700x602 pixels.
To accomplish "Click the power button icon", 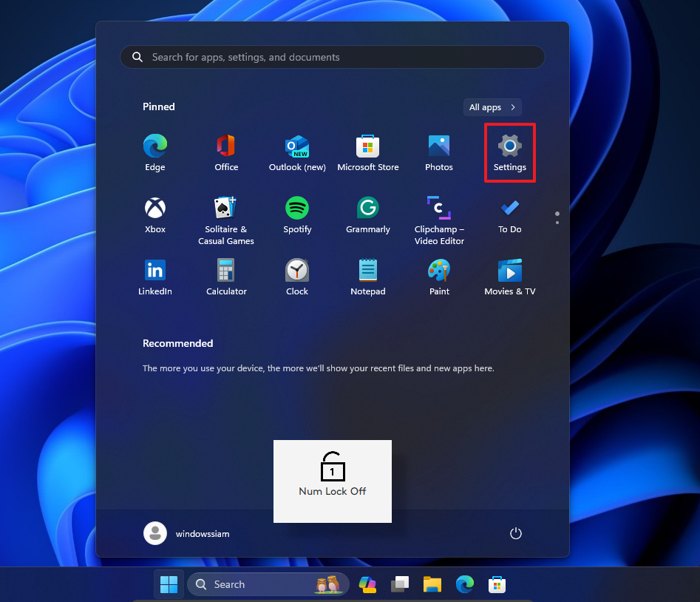I will pos(516,533).
